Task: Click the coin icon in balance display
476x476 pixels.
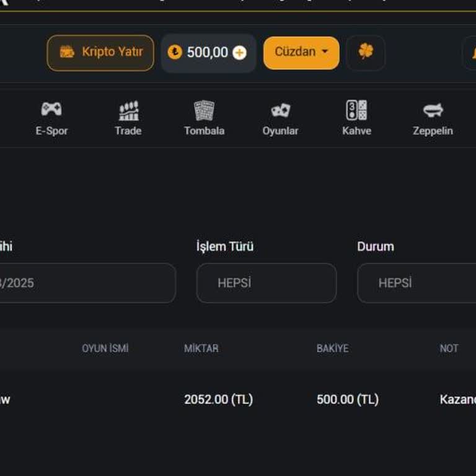Action: pyautogui.click(x=175, y=53)
